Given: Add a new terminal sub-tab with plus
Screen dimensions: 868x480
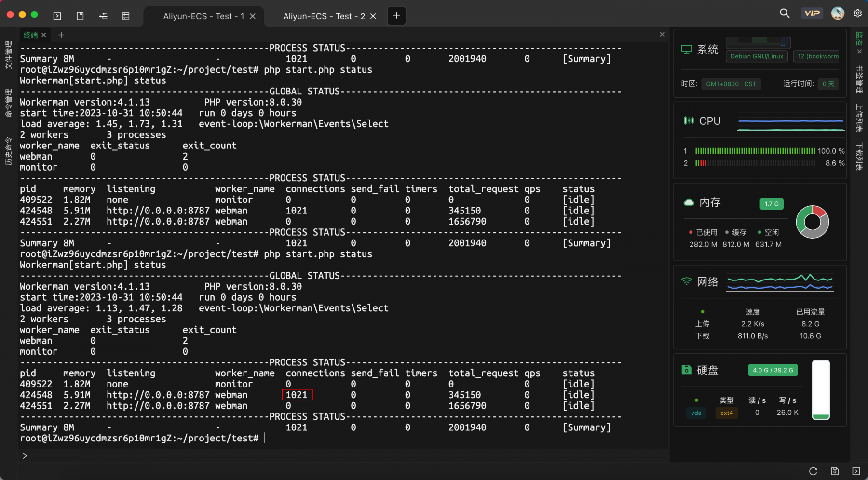Looking at the screenshot, I should [x=61, y=35].
